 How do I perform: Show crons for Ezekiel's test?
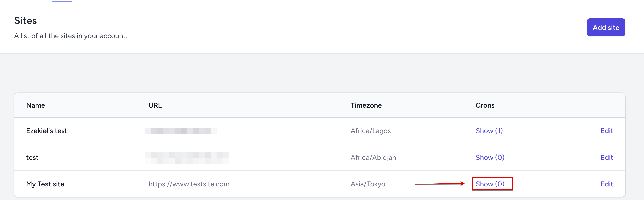click(x=489, y=131)
